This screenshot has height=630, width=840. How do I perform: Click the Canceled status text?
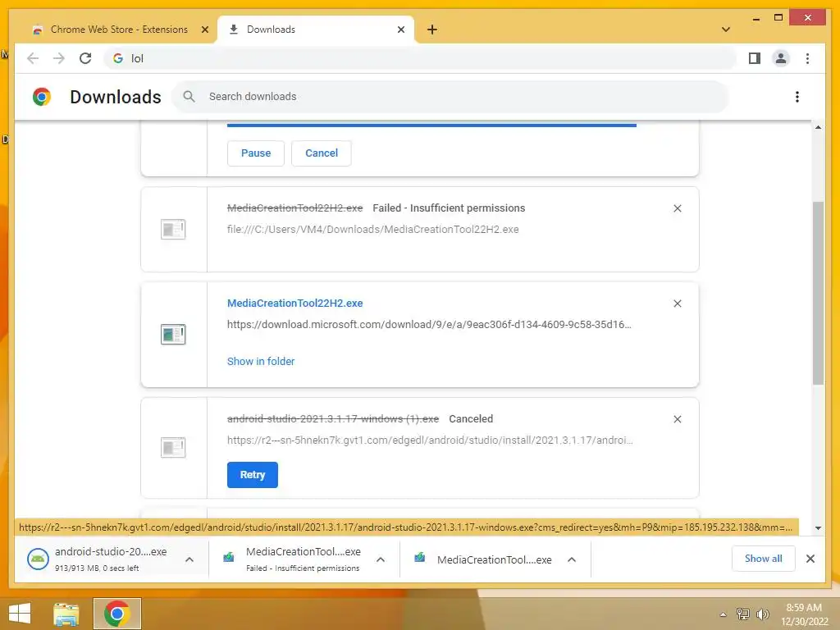coord(471,419)
